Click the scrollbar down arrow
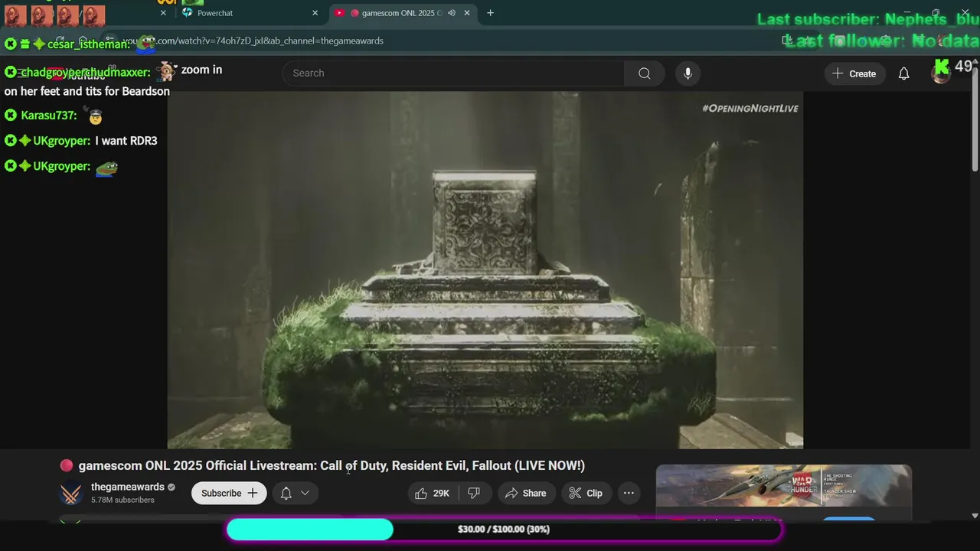980x551 pixels. click(975, 516)
